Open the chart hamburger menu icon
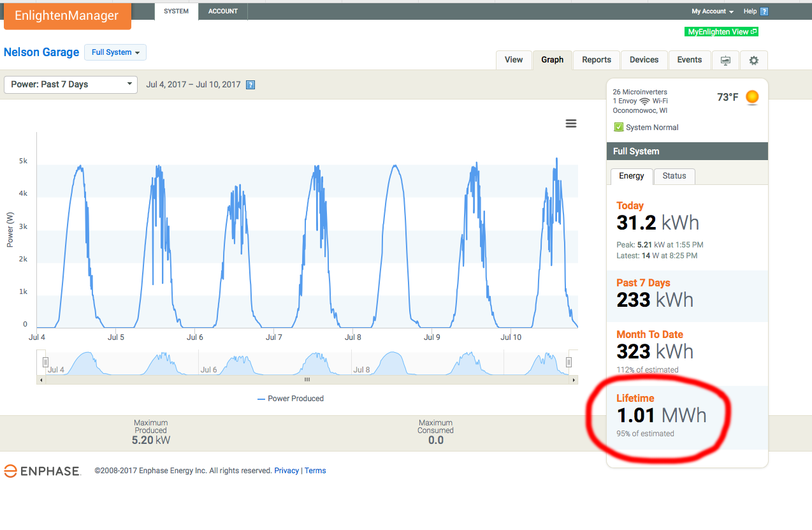 coord(571,124)
